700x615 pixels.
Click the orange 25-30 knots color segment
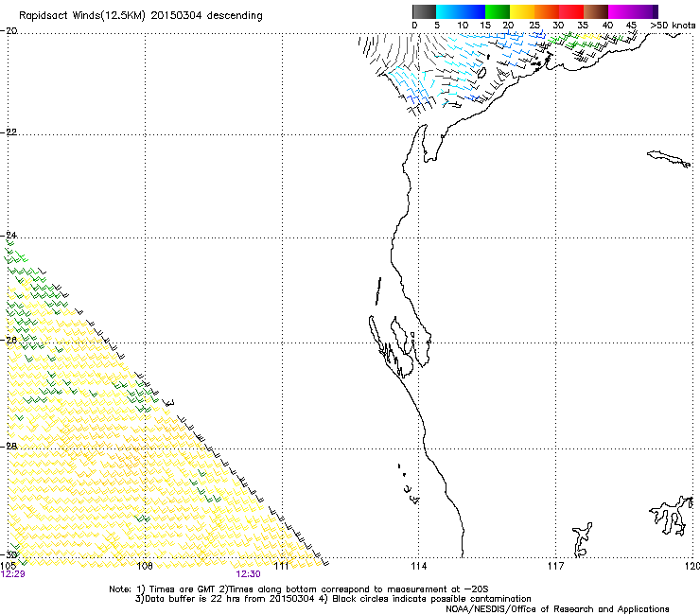(x=547, y=11)
